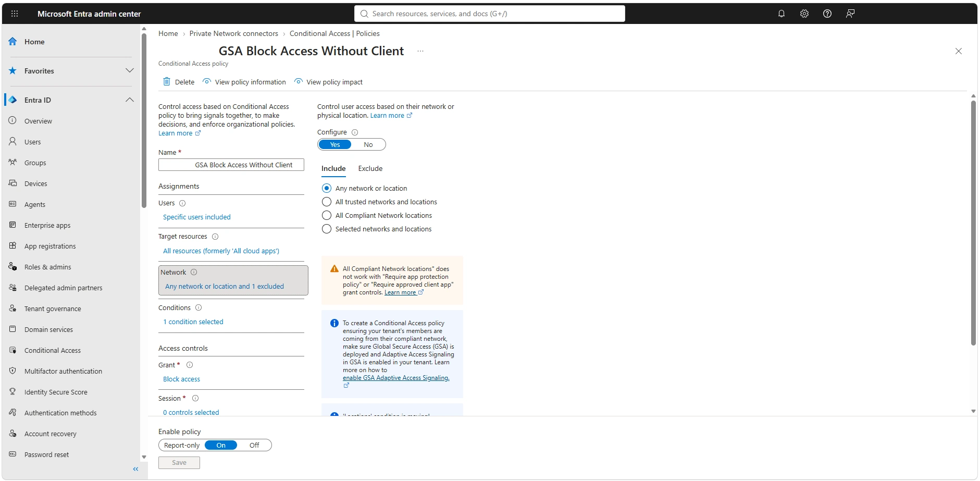The image size is (980, 481).
Task: Open All resources (formerly 'All cloud apps') link
Action: (x=221, y=251)
